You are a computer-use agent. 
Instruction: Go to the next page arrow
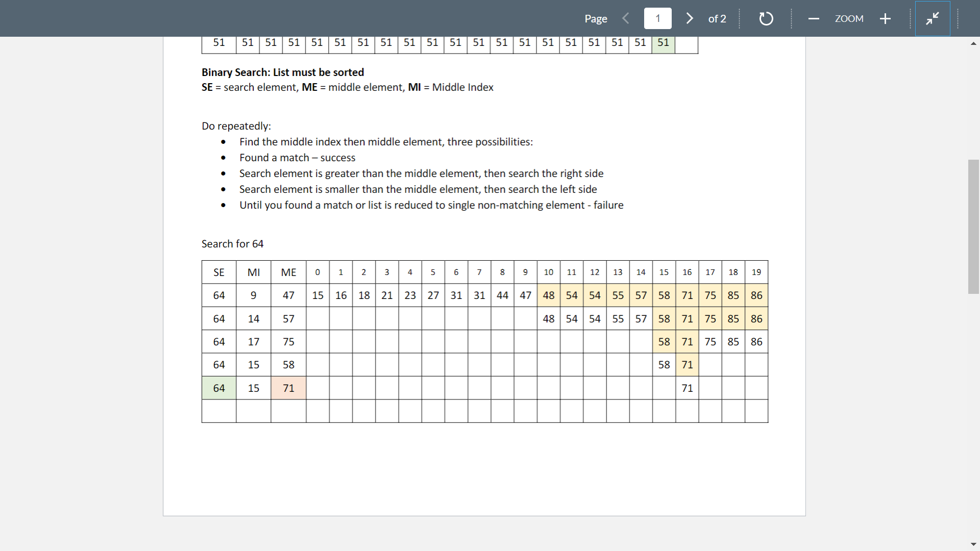(690, 18)
